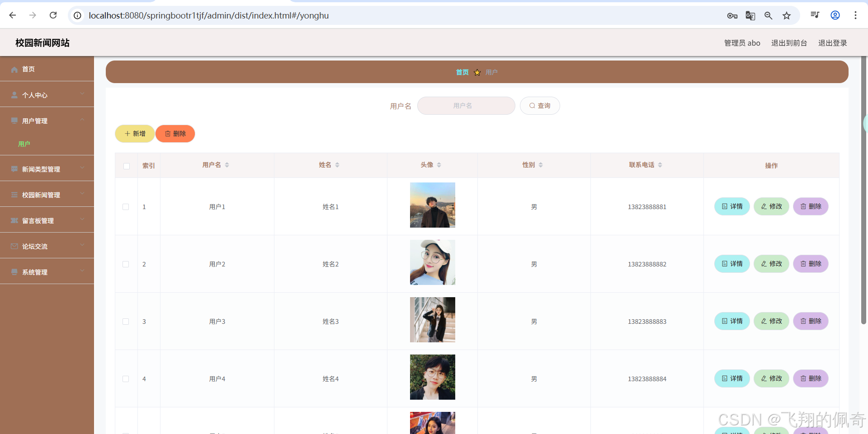Select 用户 submenu item in sidebar

click(24, 144)
